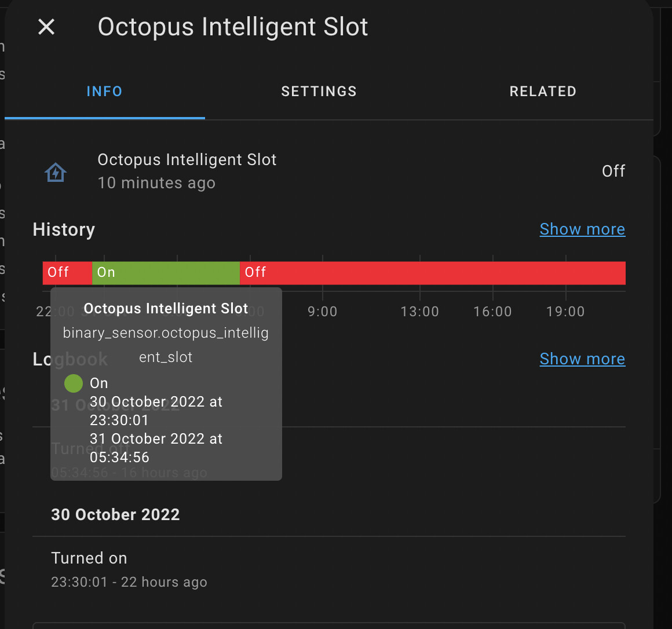Screen dimensions: 672x629
Task: Click the 10 minutes ago timestamp
Action: pos(156,183)
